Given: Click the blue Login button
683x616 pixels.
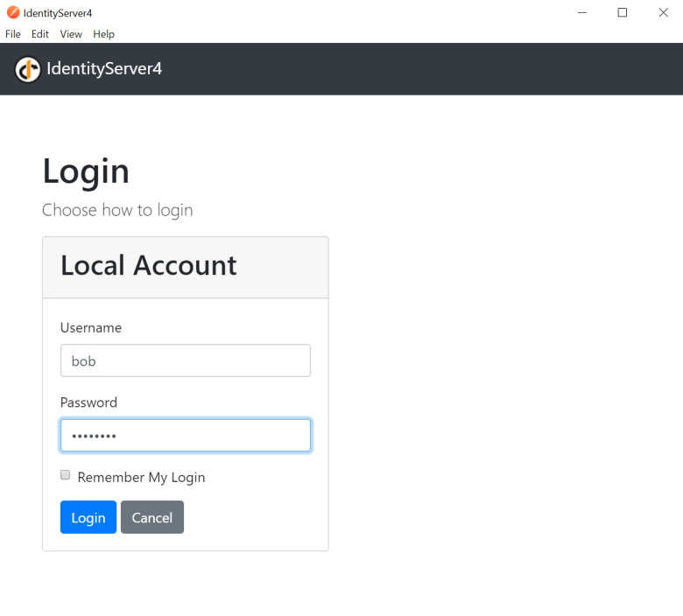Looking at the screenshot, I should tap(88, 517).
